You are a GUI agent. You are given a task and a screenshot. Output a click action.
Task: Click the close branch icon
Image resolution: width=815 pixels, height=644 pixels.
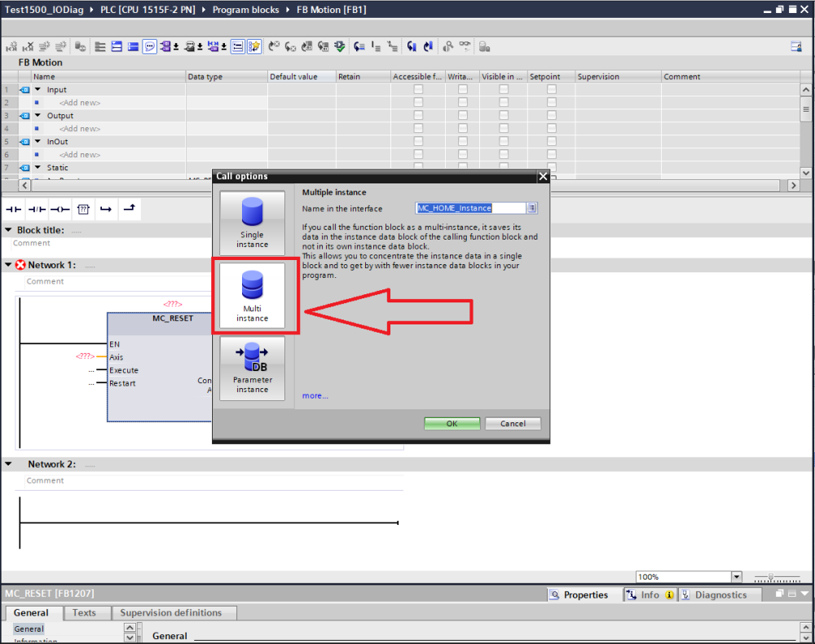129,210
